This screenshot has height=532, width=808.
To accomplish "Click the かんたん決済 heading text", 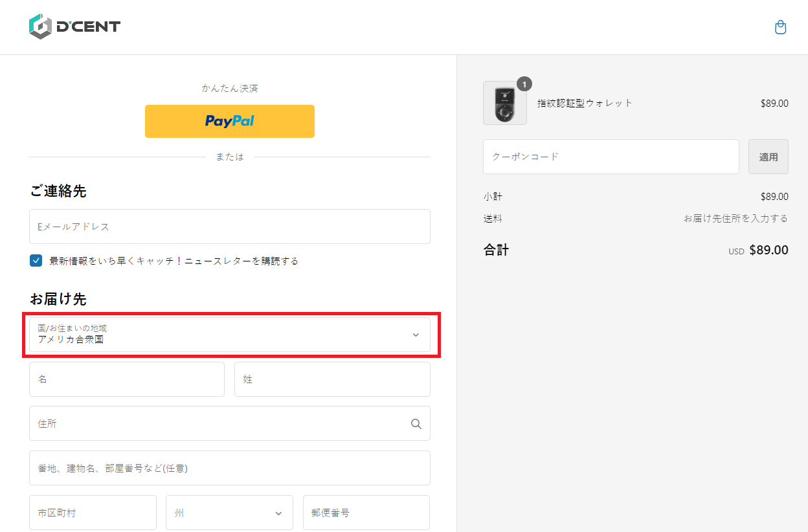I will 230,88.
